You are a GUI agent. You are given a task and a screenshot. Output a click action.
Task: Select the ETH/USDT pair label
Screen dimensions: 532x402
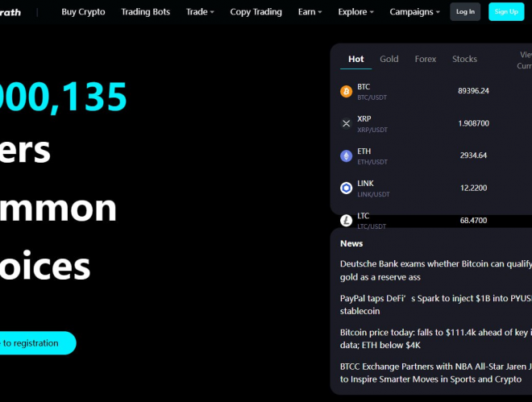point(372,162)
